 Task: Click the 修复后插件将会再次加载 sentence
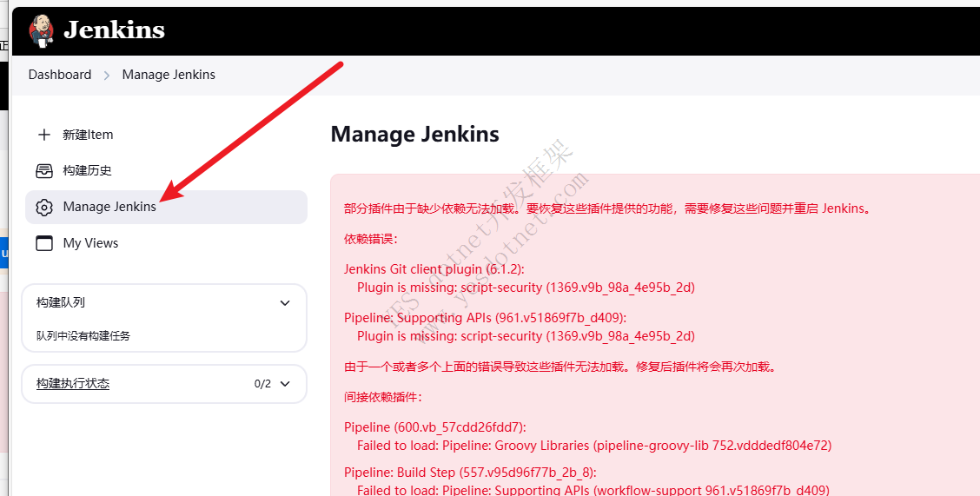[707, 367]
